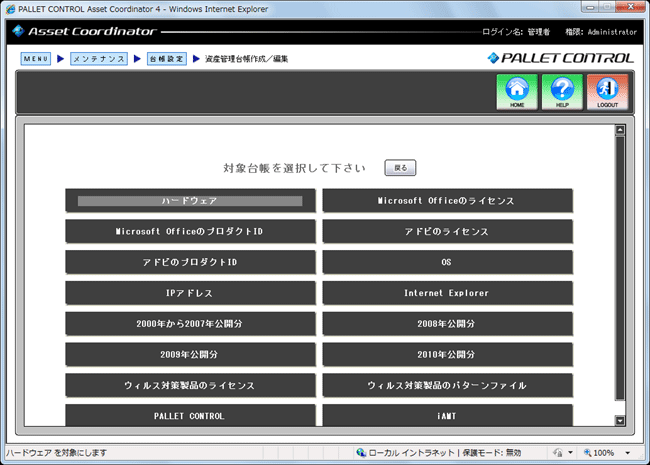Click the 権限: Administrator text

[601, 32]
